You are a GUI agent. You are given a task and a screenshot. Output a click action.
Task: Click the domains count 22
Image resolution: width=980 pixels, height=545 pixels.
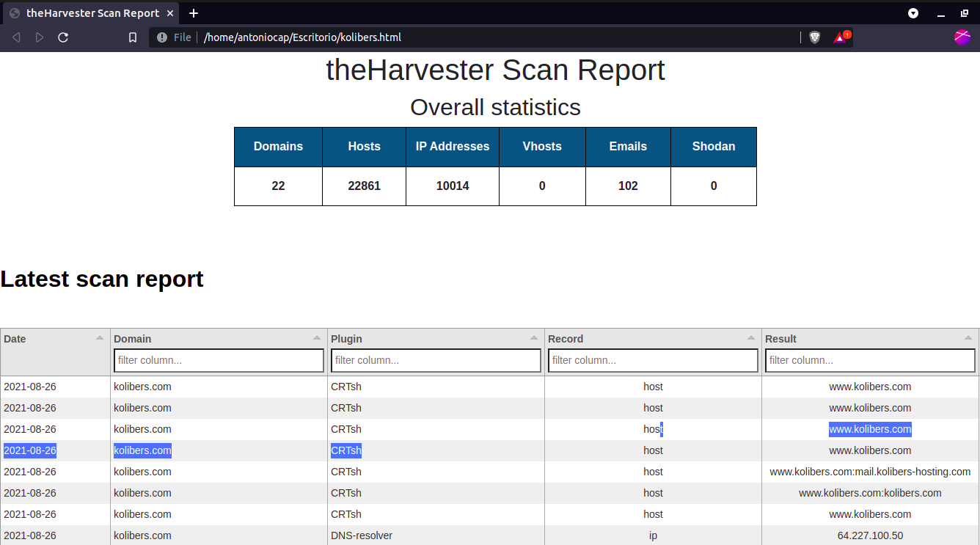278,186
